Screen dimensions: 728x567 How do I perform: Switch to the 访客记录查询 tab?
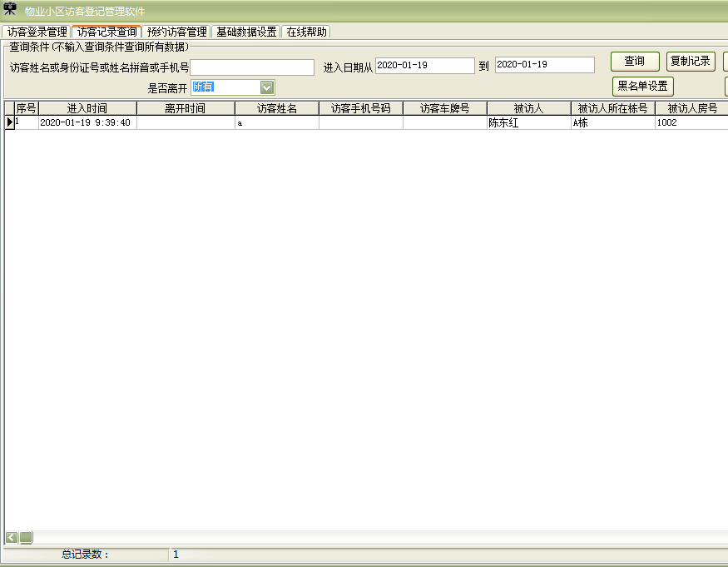(106, 32)
